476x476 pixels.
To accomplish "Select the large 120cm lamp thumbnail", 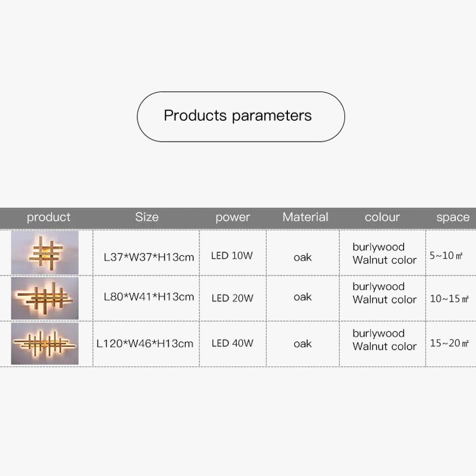I will click(x=45, y=343).
